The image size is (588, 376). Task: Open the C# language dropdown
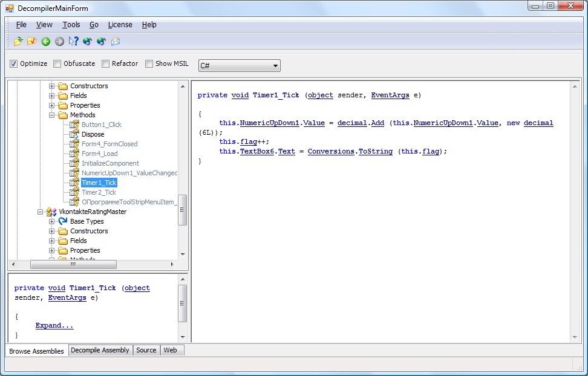pos(239,66)
